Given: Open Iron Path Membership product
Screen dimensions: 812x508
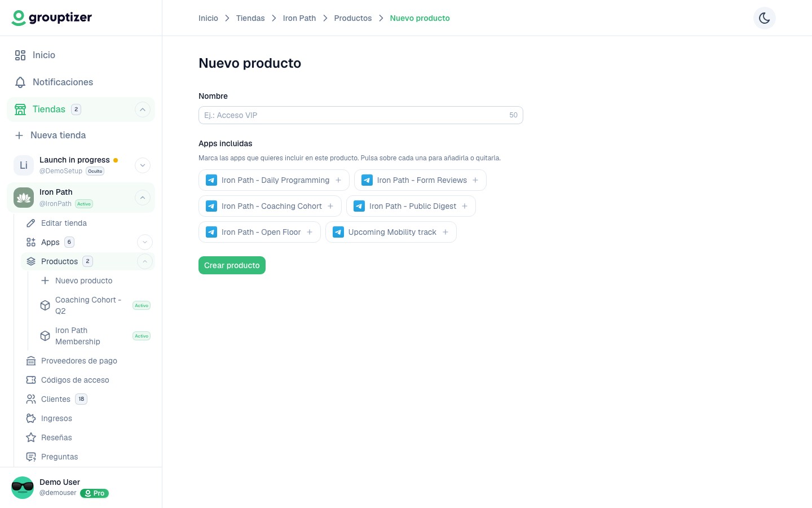Looking at the screenshot, I should (x=95, y=336).
